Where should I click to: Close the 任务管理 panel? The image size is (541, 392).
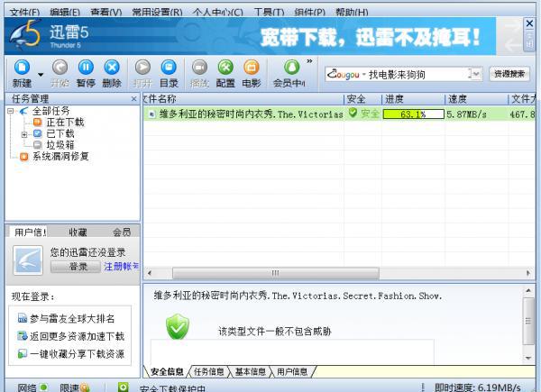pyautogui.click(x=133, y=99)
